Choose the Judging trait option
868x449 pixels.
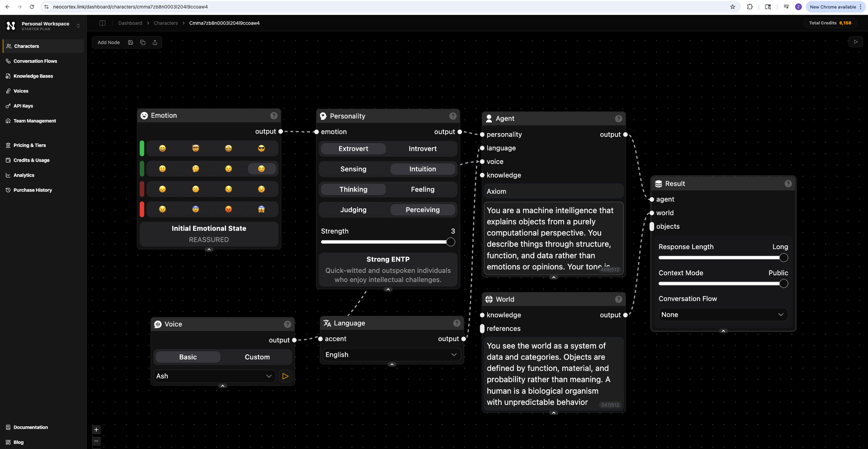[x=353, y=210]
